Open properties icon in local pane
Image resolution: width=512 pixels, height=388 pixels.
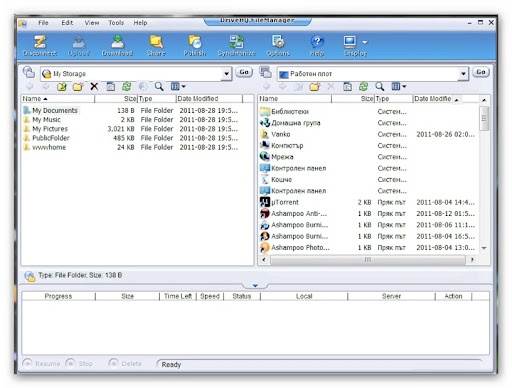pyautogui.click(x=347, y=87)
